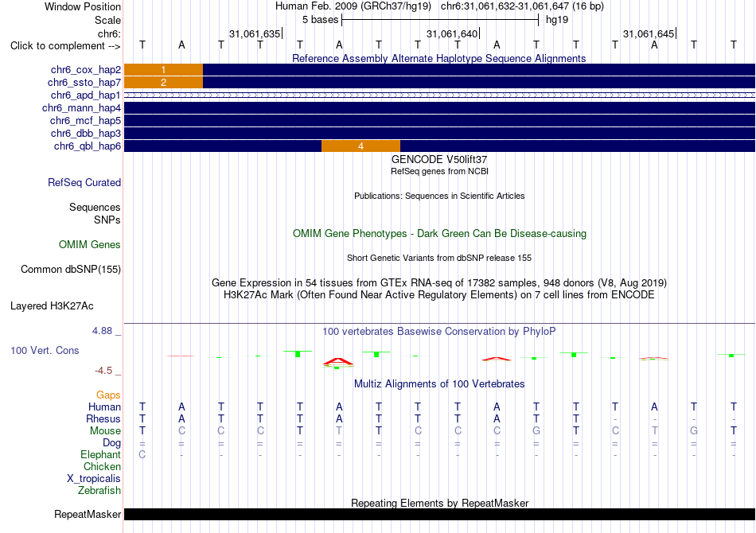Click the OMIM Genes track label
756x533 pixels.
(x=90, y=245)
